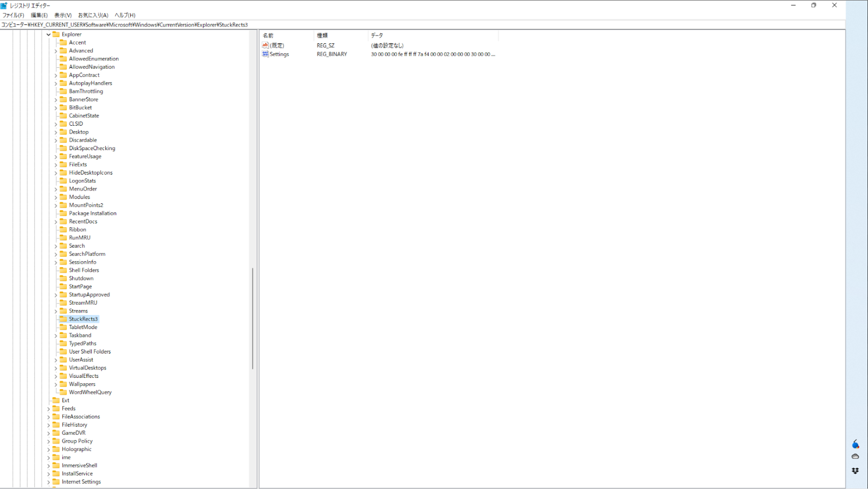868x489 pixels.
Task: Open the 編集(E) menu
Action: point(39,15)
